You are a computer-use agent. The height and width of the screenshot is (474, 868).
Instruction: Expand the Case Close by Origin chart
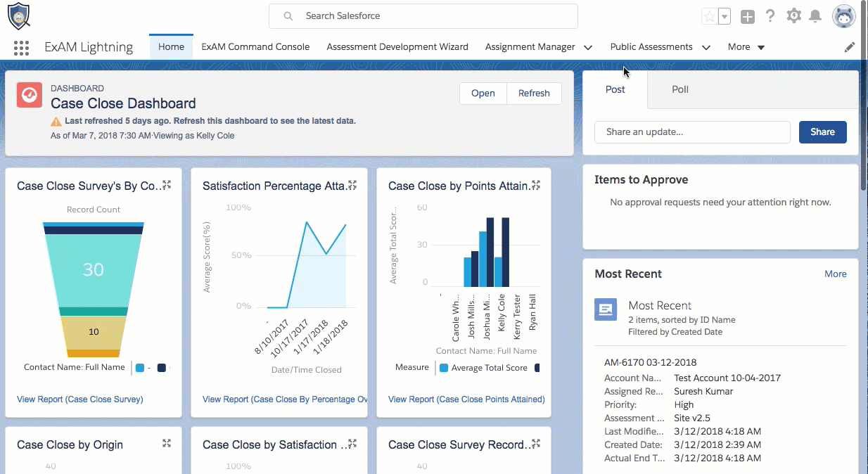click(x=167, y=444)
